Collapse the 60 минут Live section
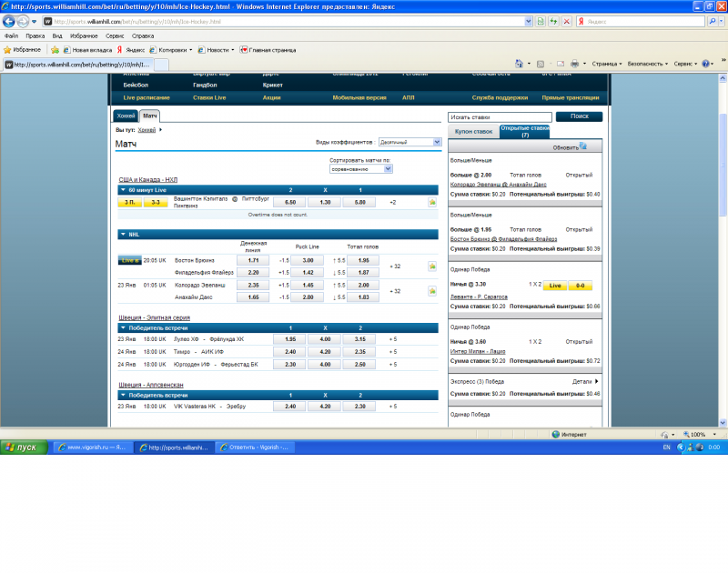Viewport: 728px width, 573px height. click(x=123, y=190)
